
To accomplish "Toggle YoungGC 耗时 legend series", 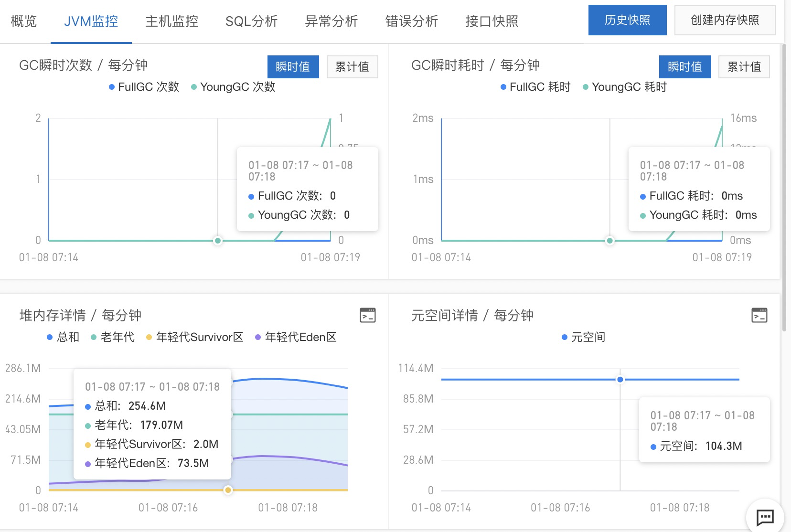I will tap(625, 87).
